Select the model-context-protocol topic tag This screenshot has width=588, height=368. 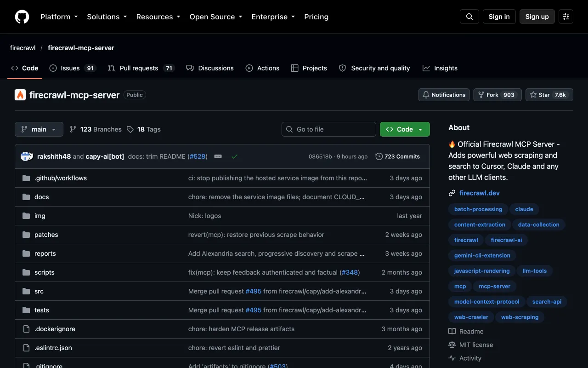coord(487,302)
